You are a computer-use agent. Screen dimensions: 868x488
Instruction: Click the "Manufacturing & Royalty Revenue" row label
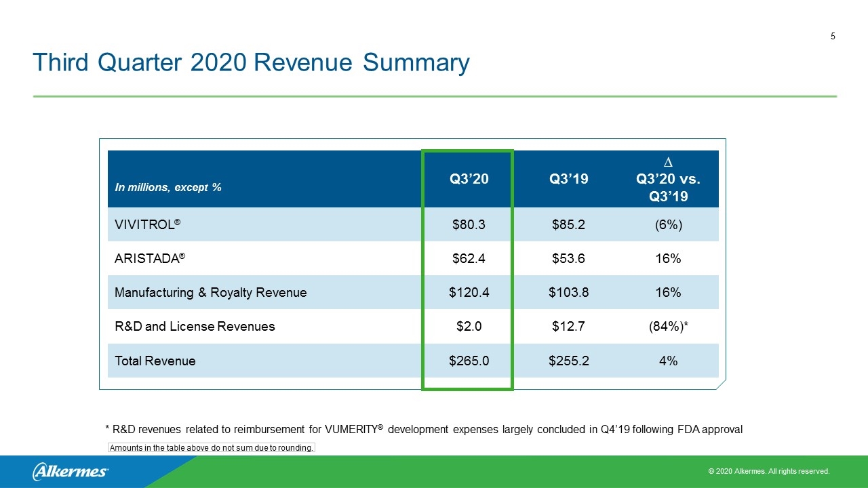click(210, 292)
